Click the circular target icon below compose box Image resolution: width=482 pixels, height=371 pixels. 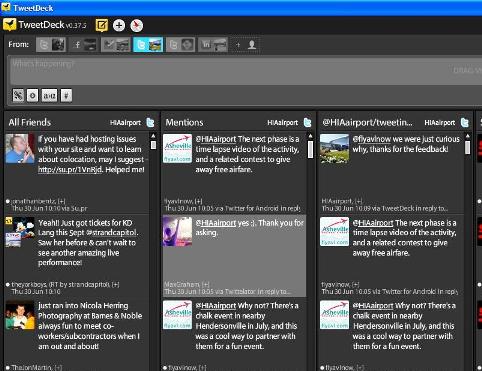(33, 96)
